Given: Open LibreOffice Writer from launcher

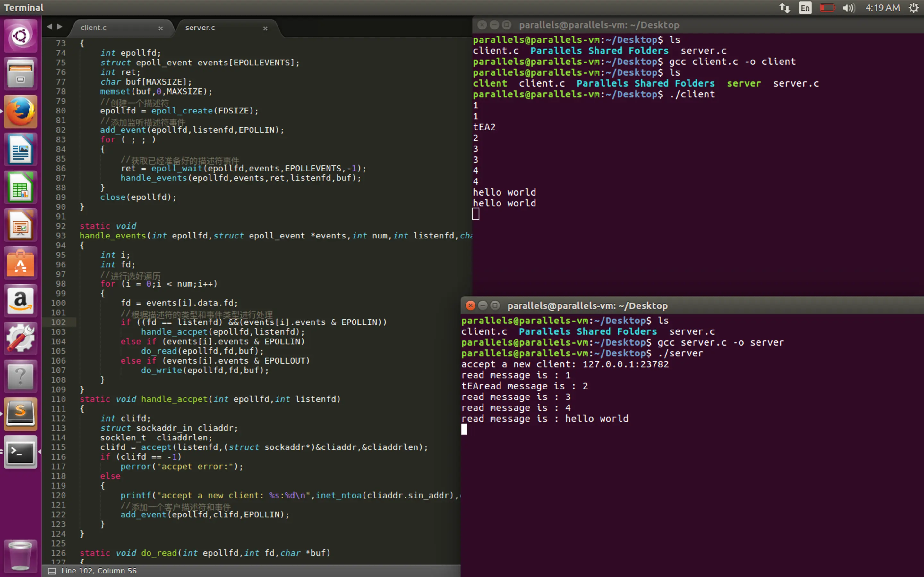Looking at the screenshot, I should [20, 149].
